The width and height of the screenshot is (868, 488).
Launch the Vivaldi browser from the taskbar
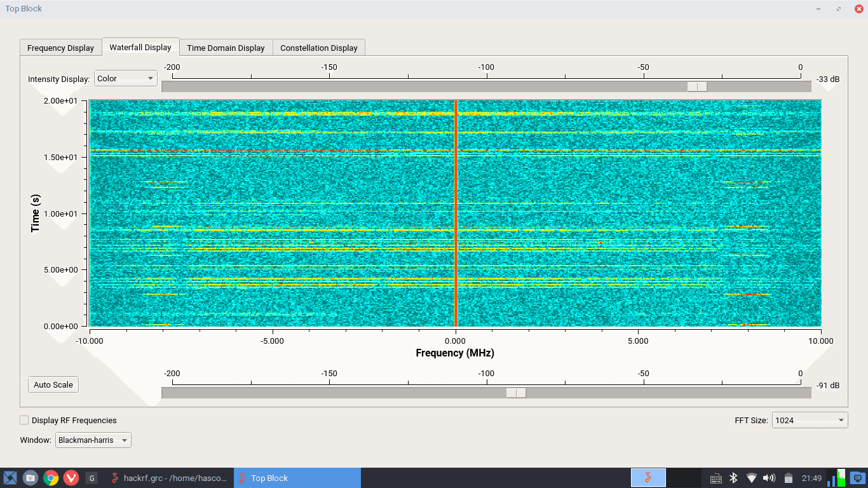click(71, 478)
